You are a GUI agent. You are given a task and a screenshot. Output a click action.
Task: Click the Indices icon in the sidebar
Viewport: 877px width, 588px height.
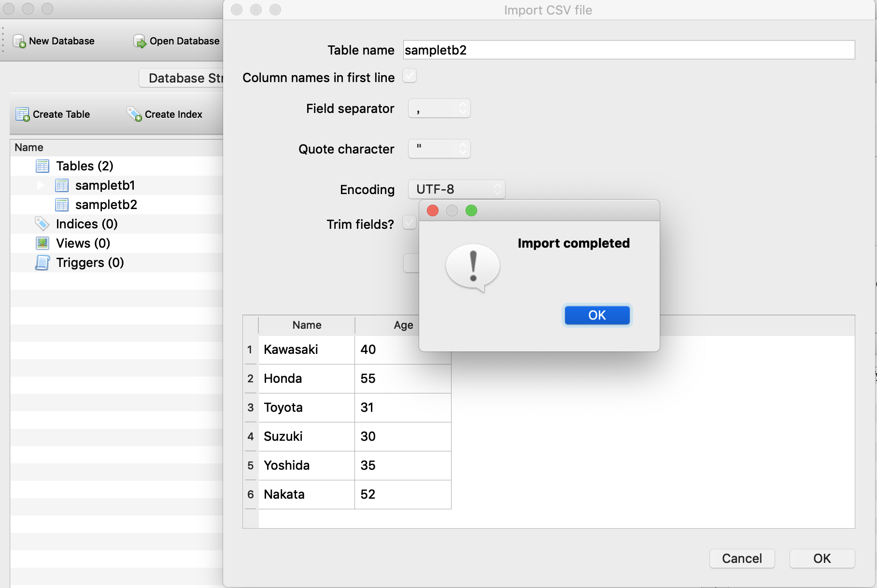click(42, 224)
